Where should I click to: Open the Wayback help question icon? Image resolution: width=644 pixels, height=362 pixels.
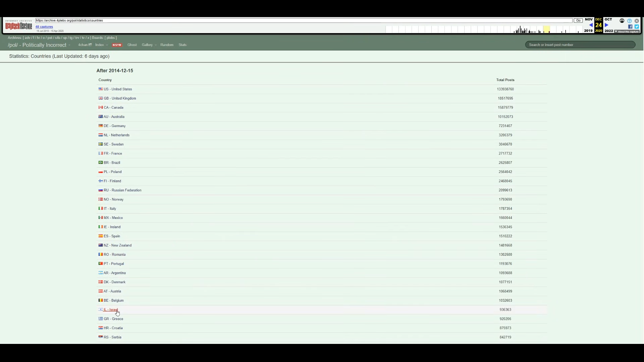pos(629,21)
